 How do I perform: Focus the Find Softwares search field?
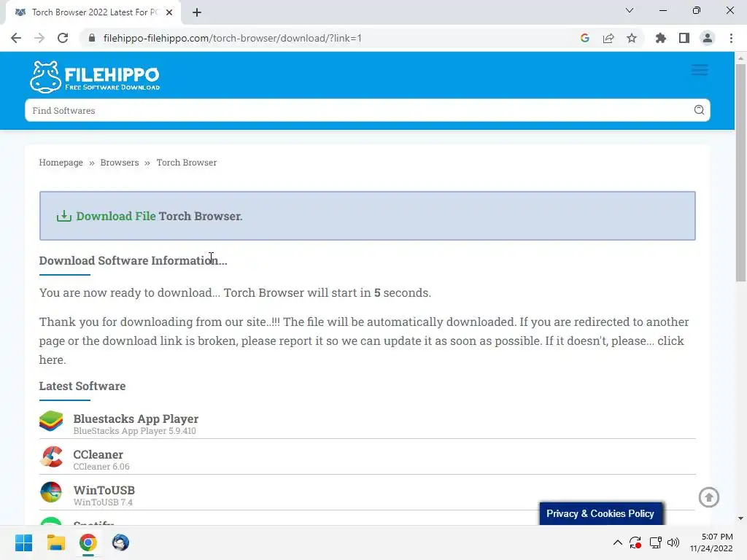(x=368, y=110)
